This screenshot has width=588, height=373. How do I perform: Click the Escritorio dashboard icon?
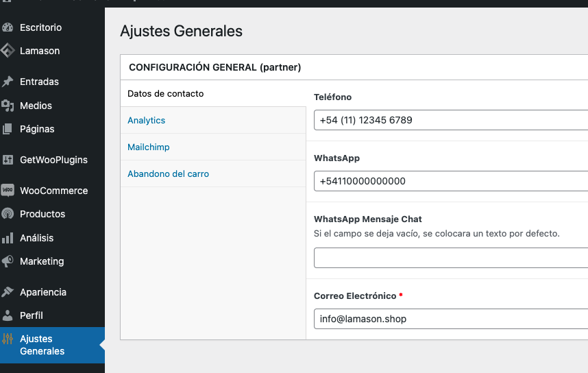8,28
